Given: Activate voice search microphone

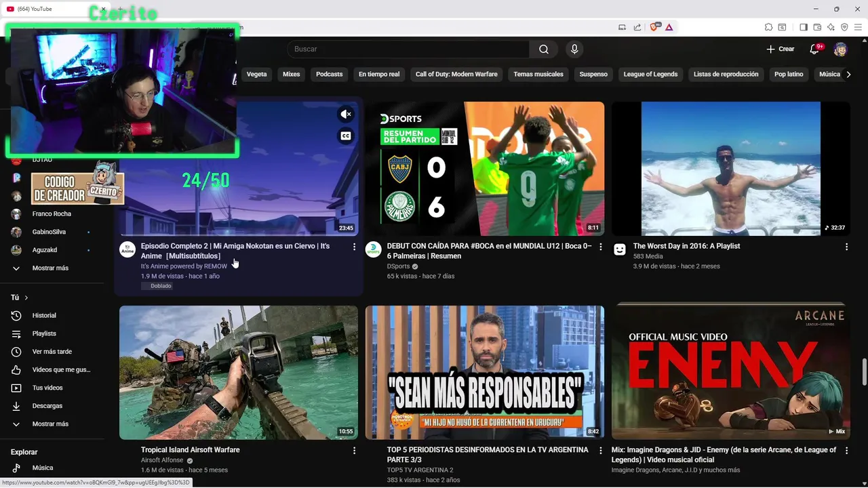Looking at the screenshot, I should click(x=574, y=49).
